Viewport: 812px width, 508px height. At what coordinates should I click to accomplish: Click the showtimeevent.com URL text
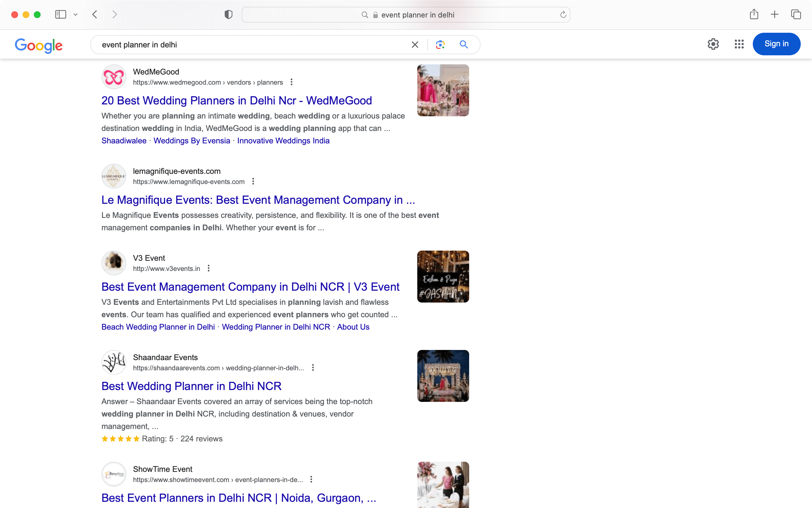[218, 480]
